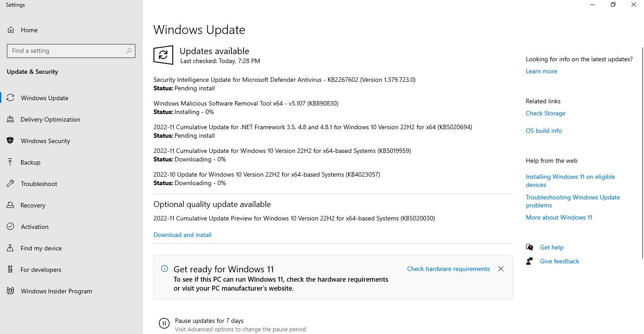Click the Learn more link
The image size is (644, 334).
[542, 71]
